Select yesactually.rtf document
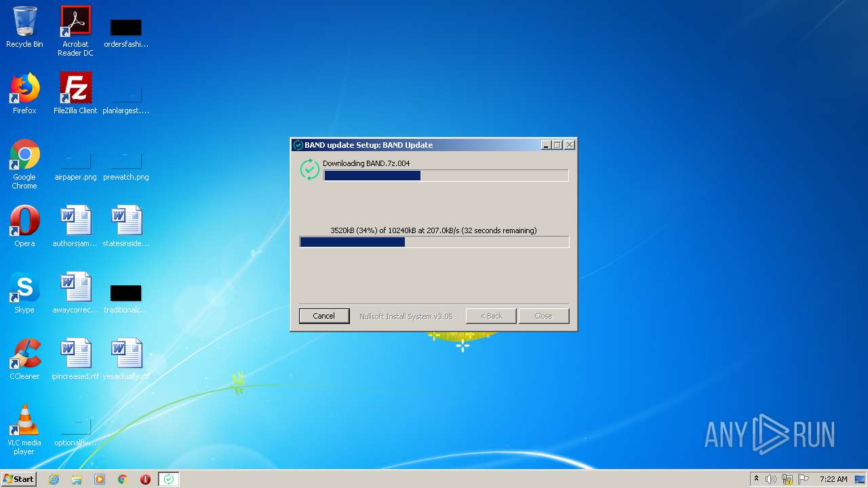Viewport: 868px width, 488px height. point(126,359)
